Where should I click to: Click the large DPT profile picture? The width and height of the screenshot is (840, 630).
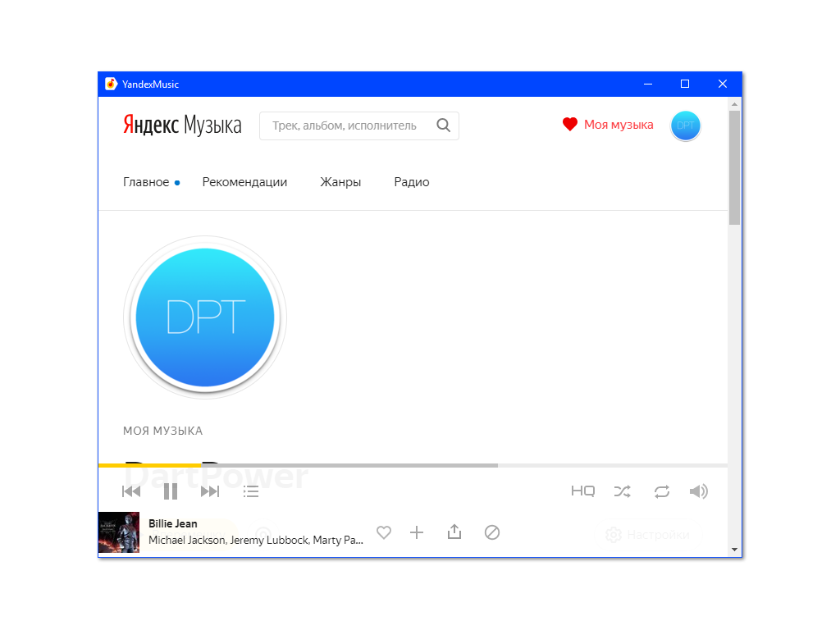coord(205,317)
